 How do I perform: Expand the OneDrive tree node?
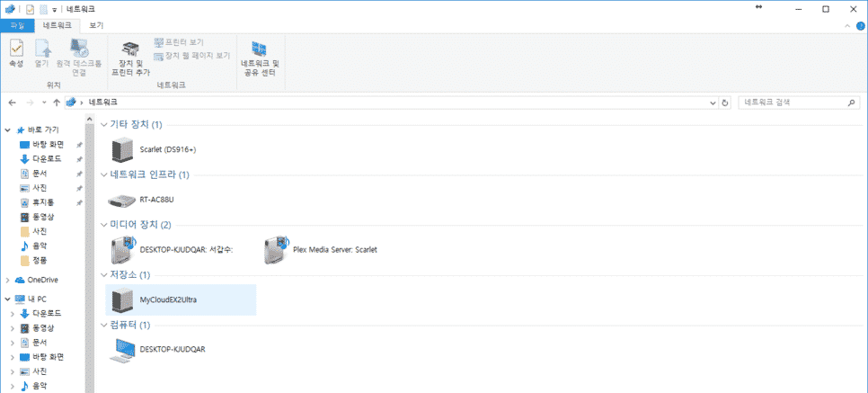(8, 280)
